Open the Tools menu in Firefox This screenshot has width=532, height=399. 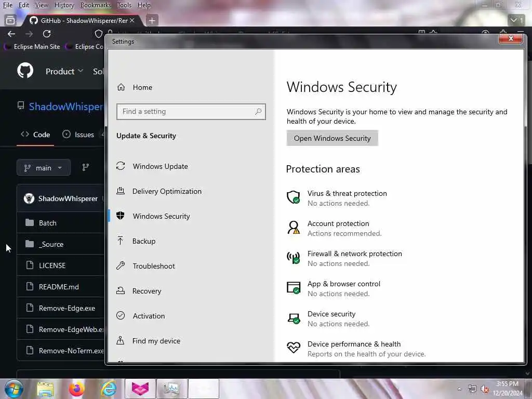click(x=124, y=5)
